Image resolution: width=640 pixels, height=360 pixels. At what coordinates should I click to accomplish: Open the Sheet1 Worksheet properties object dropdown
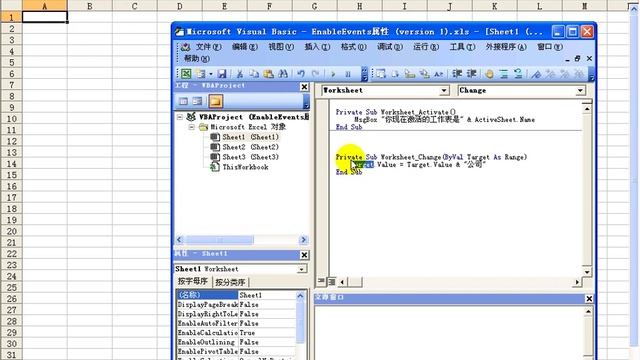click(301, 269)
